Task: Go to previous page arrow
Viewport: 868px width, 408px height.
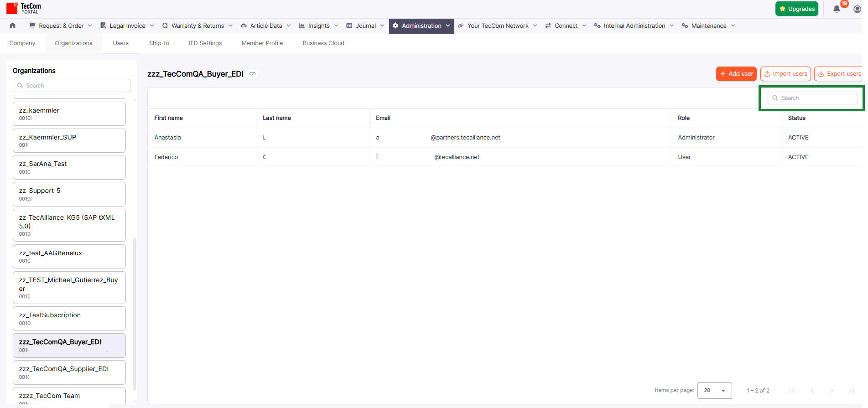Action: coord(812,391)
